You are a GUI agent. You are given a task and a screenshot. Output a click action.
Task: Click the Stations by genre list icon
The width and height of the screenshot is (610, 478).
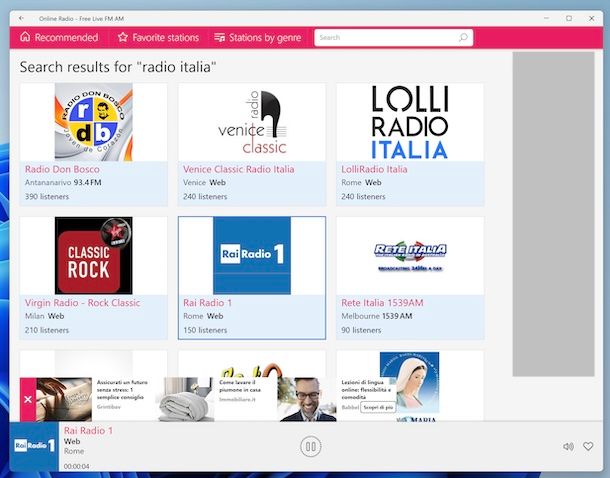(219, 37)
